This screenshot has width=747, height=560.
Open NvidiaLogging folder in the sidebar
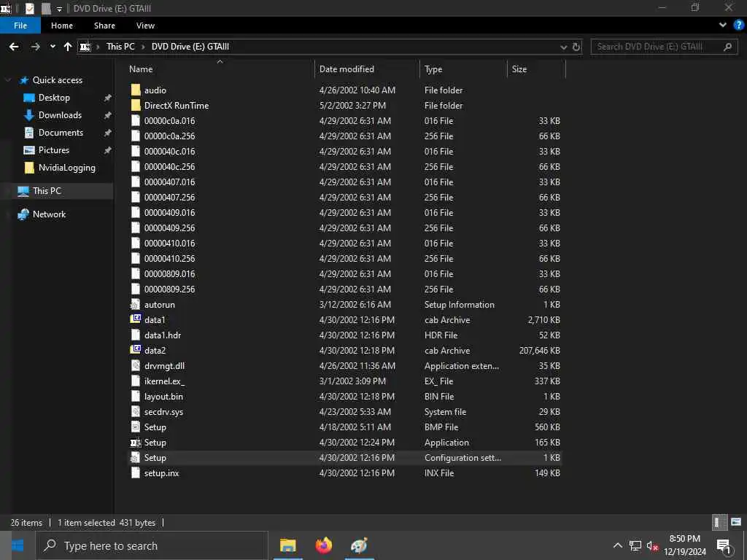(66, 168)
